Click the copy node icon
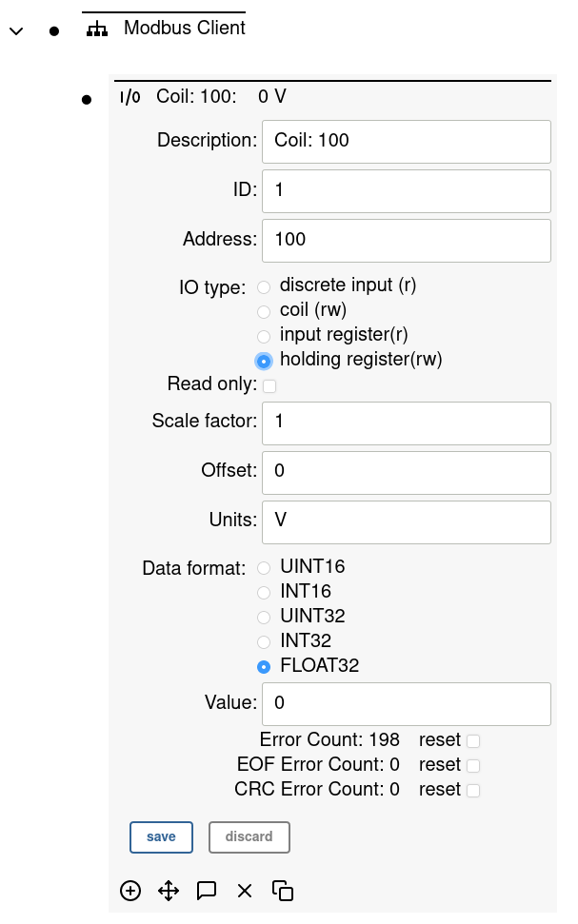This screenshot has height=924, width=578. (283, 891)
